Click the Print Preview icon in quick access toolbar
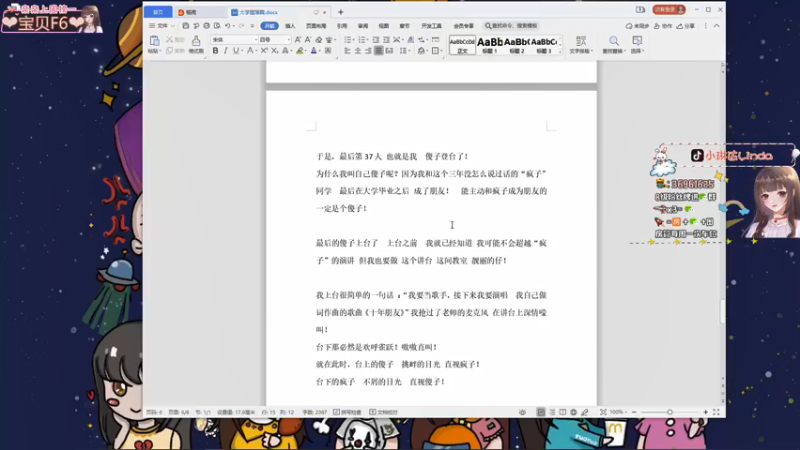Image resolution: width=800 pixels, height=450 pixels. coord(217,26)
